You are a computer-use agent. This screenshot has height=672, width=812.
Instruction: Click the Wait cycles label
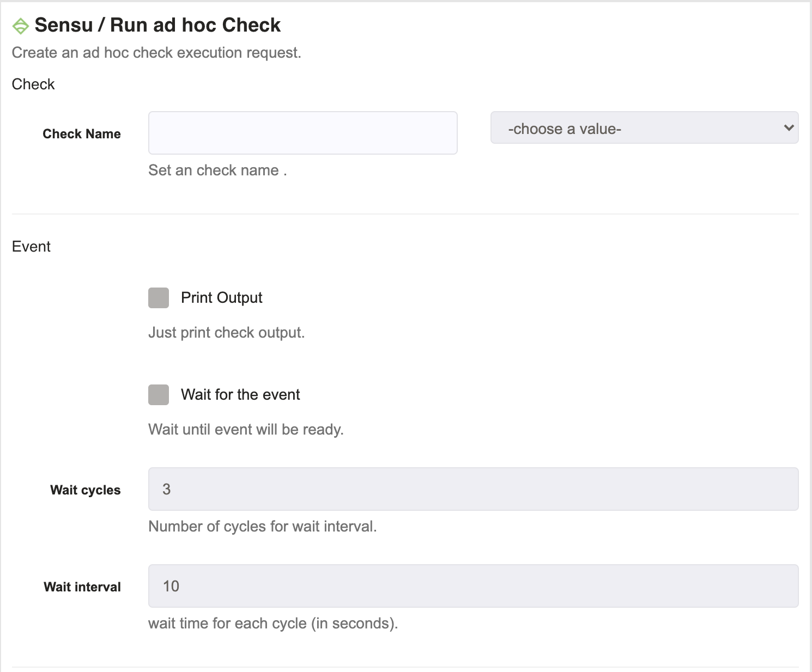(86, 490)
